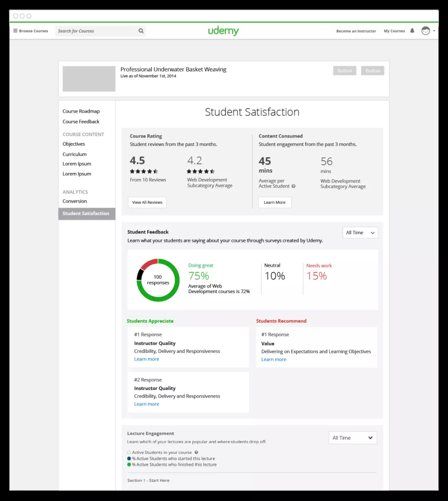Go to the Curriculum sidebar item

(x=75, y=154)
